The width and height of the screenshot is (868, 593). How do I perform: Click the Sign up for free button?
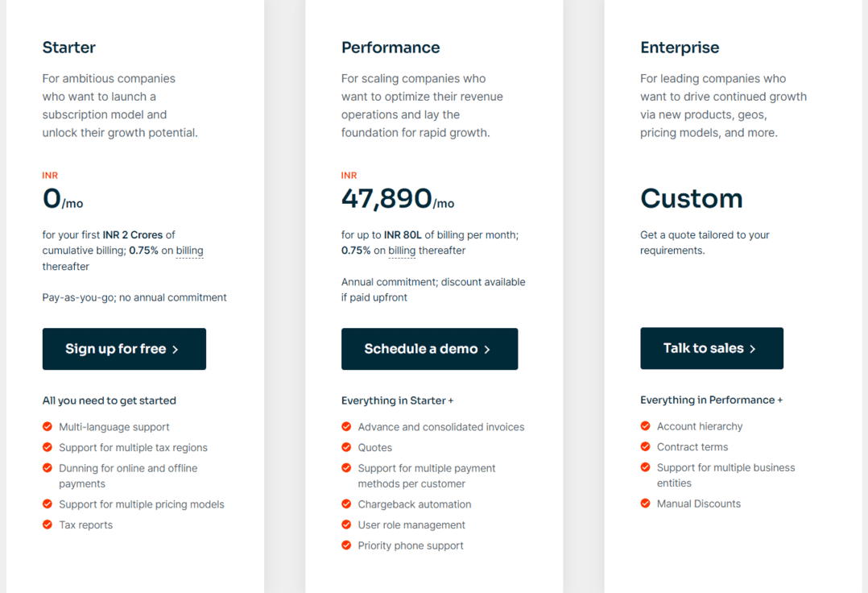click(x=124, y=349)
